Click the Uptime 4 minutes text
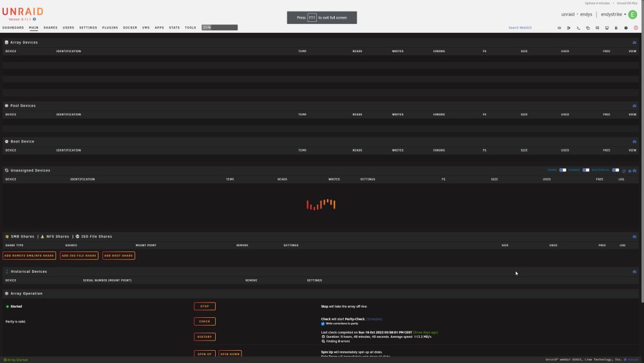The height and width of the screenshot is (363, 644). click(597, 3)
